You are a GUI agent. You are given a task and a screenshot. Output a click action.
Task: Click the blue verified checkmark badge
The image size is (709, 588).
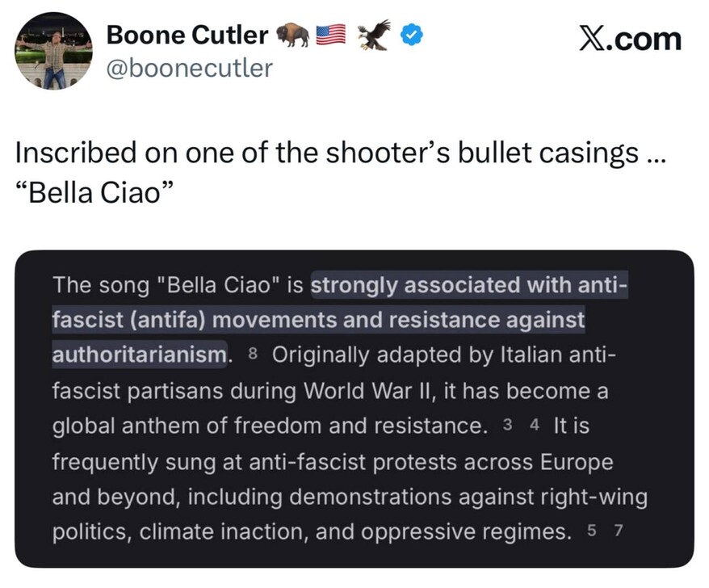click(410, 35)
